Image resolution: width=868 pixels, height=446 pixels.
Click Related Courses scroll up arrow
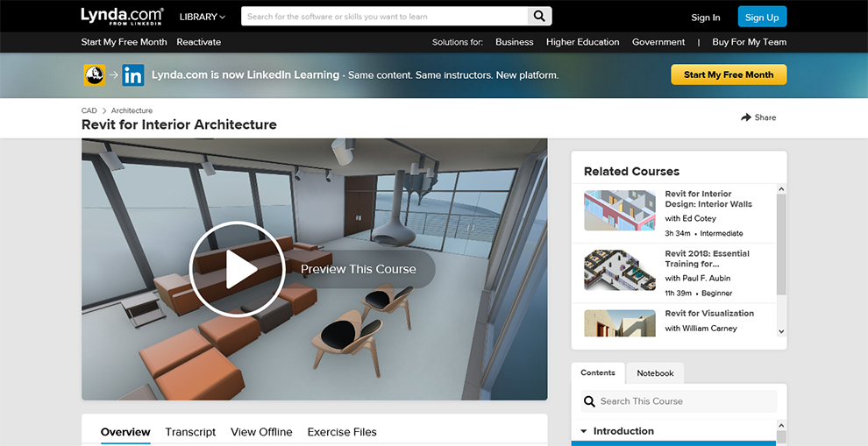[781, 189]
